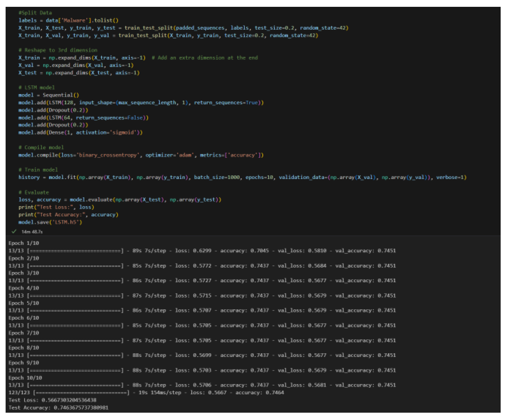Click the 'Test Accuracy: 0.7463675737380981' output line

tap(59, 407)
